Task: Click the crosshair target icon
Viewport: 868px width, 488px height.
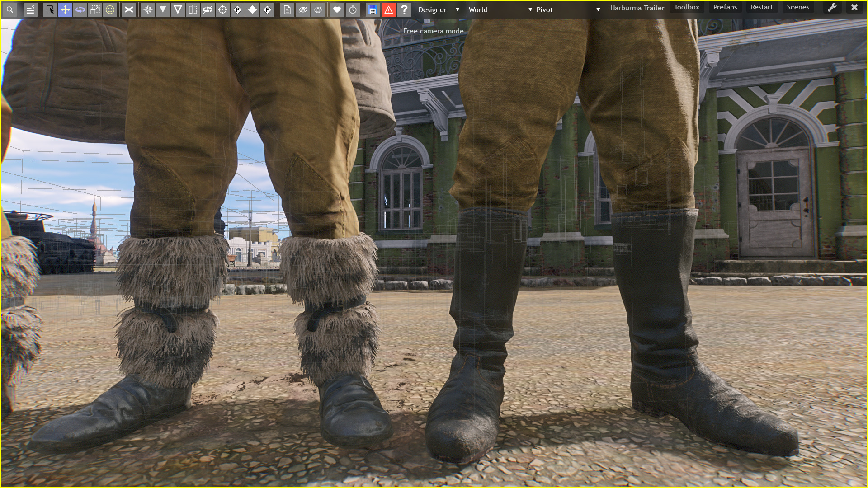Action: pos(222,9)
